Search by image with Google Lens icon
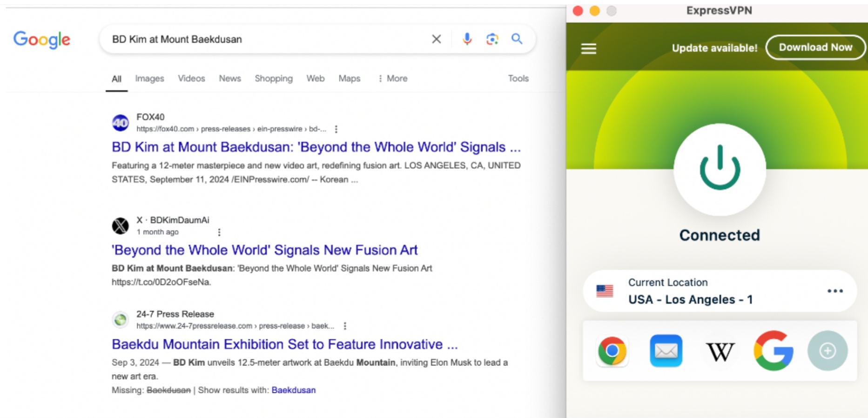 click(492, 39)
